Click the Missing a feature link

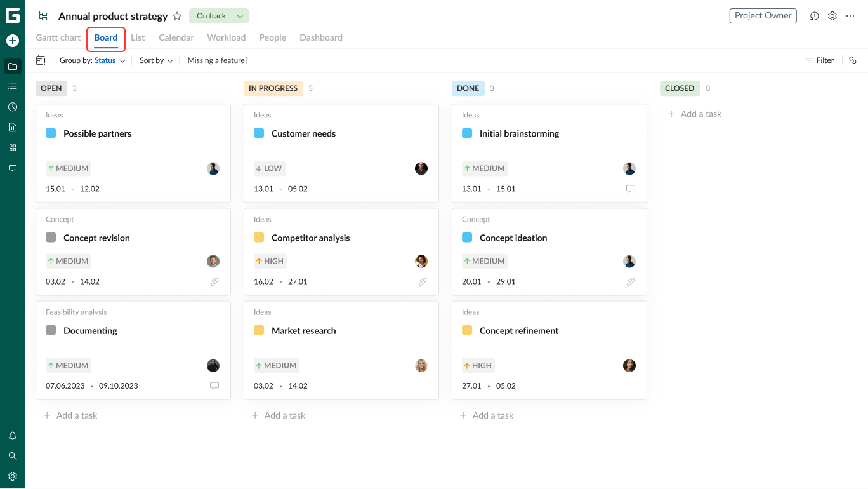(x=218, y=60)
